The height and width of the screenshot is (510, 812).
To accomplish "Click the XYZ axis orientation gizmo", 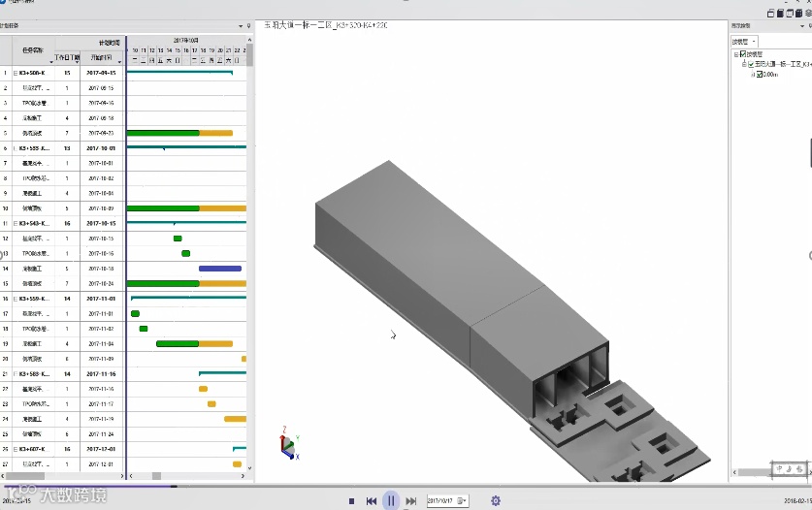I will [x=289, y=443].
